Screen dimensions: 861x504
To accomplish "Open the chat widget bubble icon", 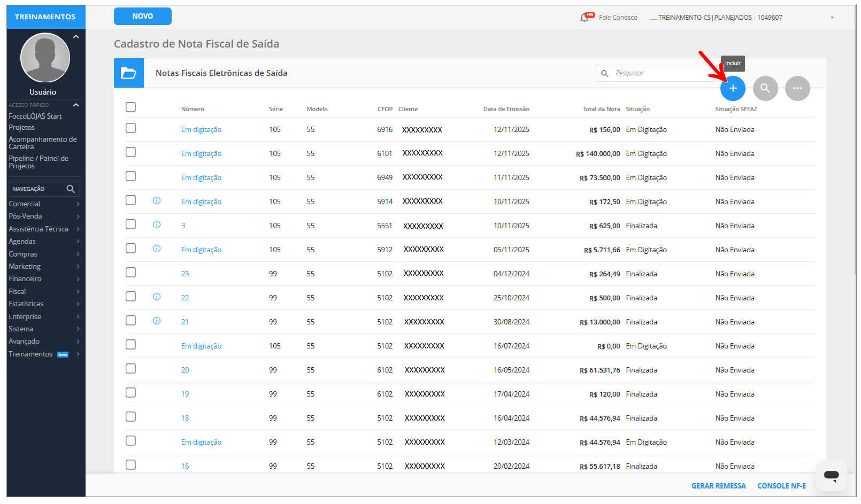I will coord(831,475).
